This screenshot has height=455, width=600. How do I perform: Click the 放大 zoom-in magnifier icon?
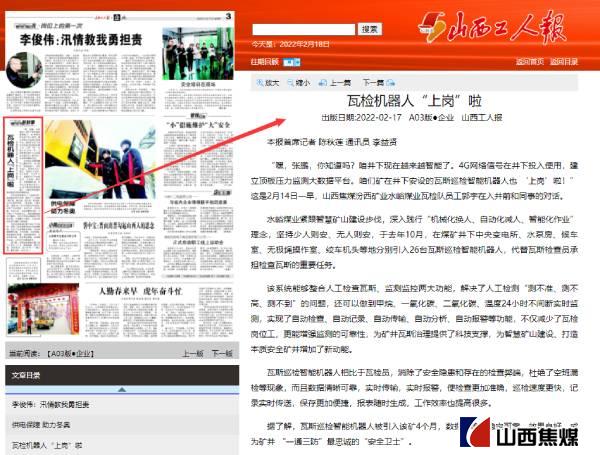point(260,83)
